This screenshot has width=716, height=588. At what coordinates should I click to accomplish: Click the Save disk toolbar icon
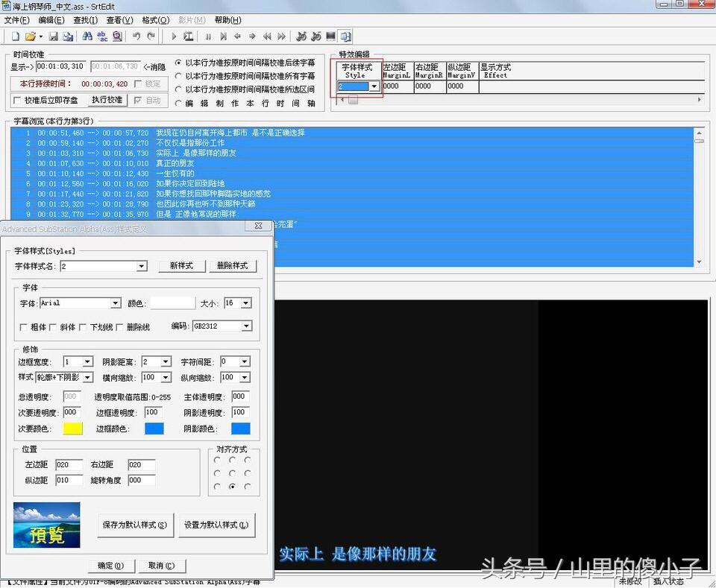coord(53,36)
